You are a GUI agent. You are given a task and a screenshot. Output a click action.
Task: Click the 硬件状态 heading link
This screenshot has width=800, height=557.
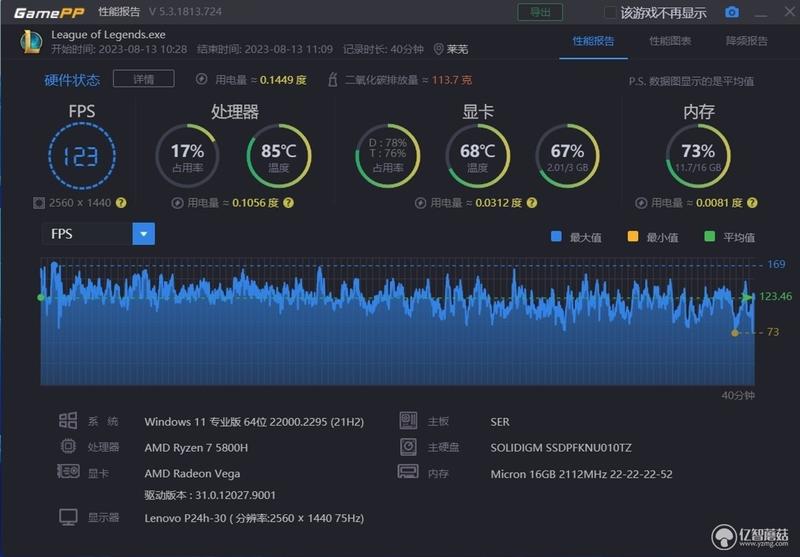point(72,80)
